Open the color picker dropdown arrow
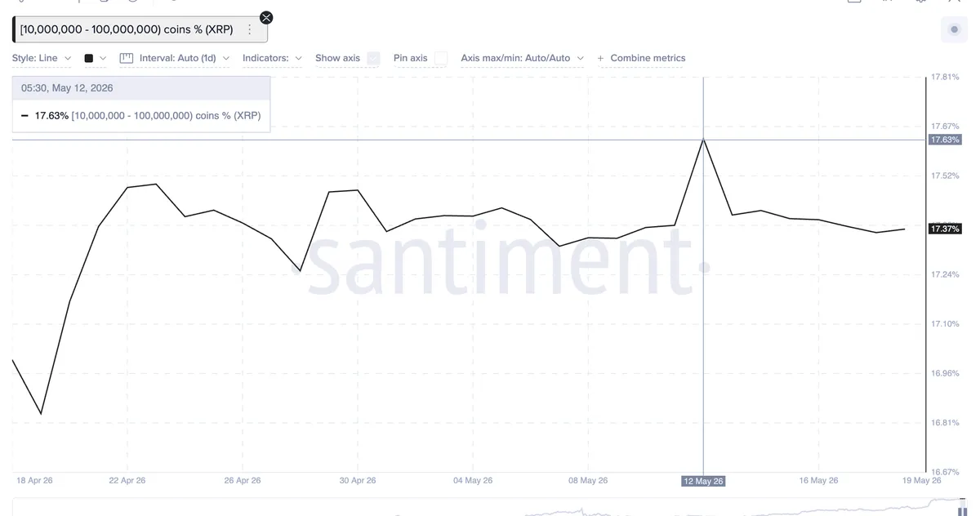980x516 pixels. coord(103,59)
